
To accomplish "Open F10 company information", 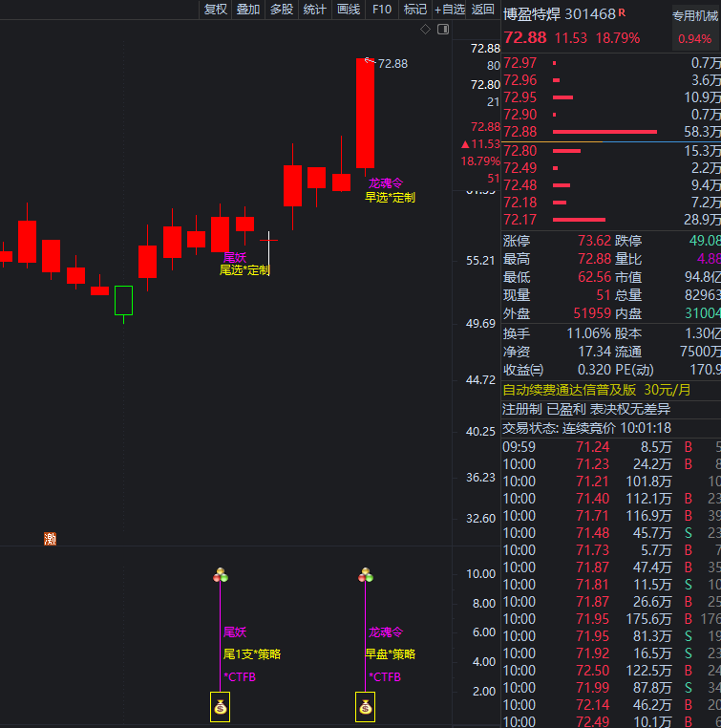I will click(382, 10).
